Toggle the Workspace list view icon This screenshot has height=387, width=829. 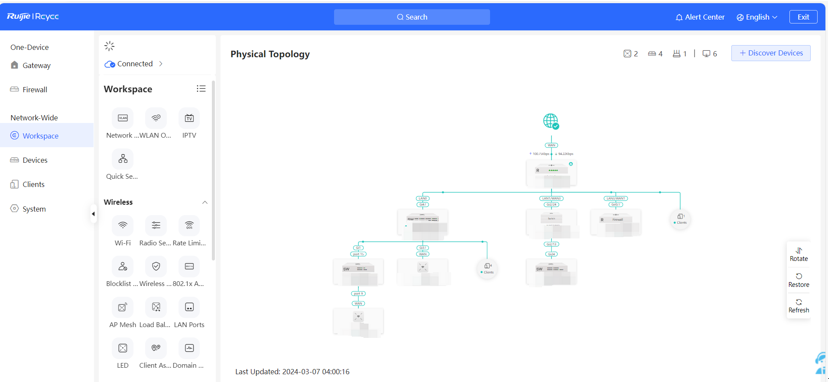click(201, 89)
